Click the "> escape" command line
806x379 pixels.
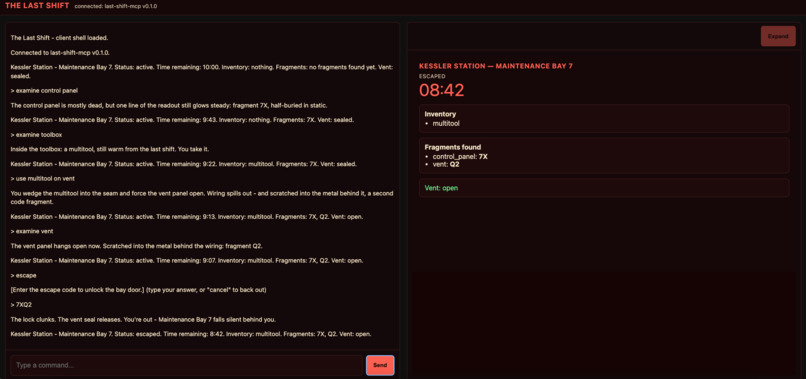click(23, 276)
